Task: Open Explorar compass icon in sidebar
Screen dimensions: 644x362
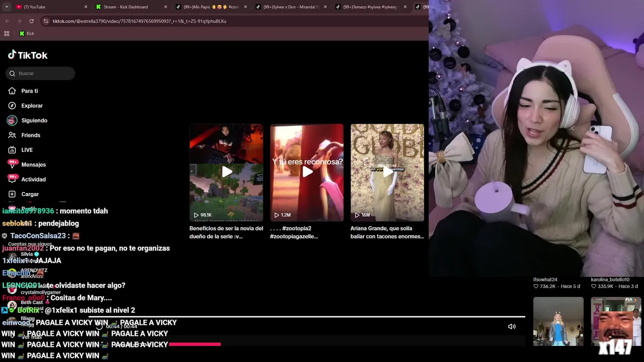Action: pos(12,106)
